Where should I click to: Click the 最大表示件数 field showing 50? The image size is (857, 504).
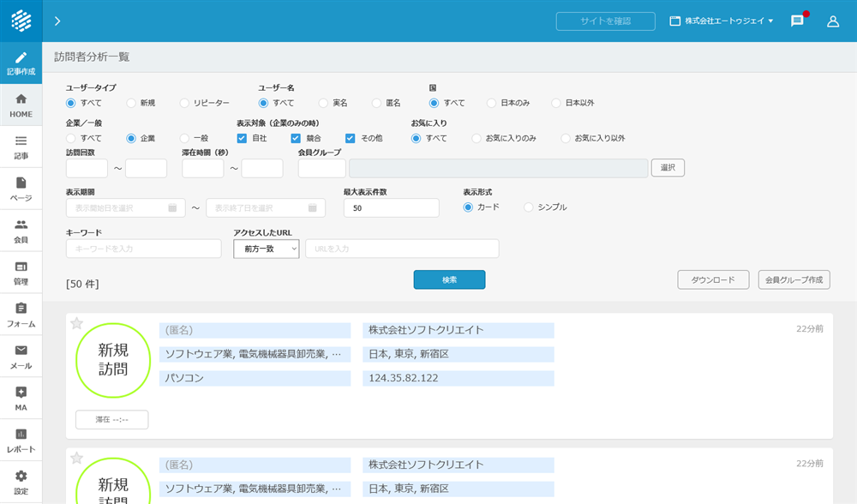point(392,207)
